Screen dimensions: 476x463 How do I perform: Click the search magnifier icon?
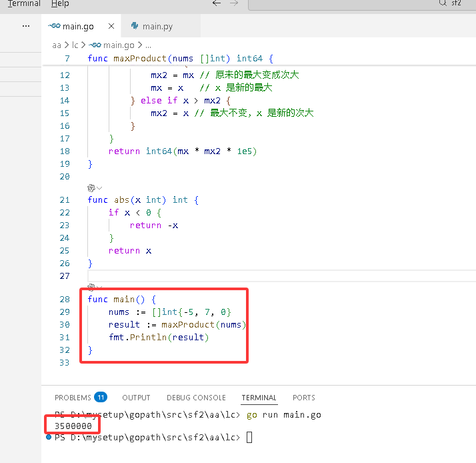(443, 3)
